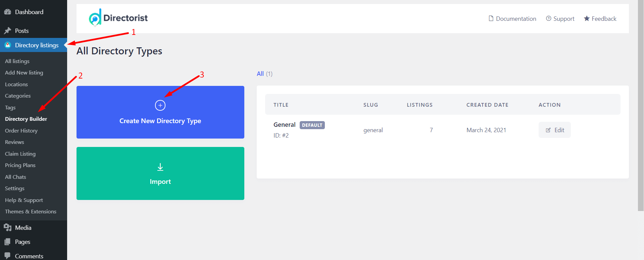644x260 pixels.
Task: Click the plus icon on Create New Directory Type
Action: 160,105
